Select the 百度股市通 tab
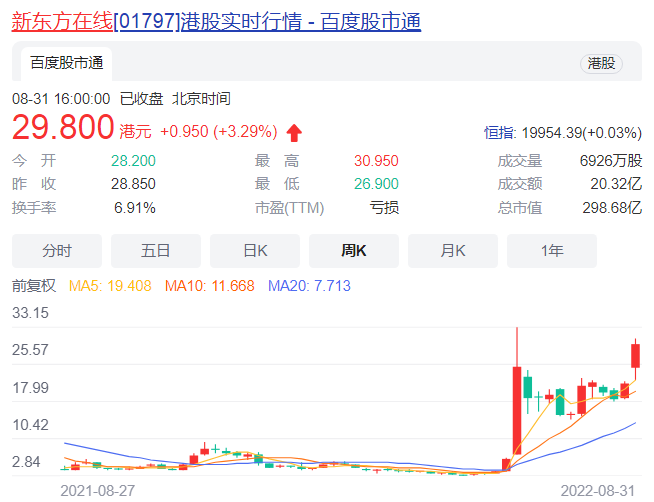Viewport: 654px width, 502px height. [x=67, y=63]
